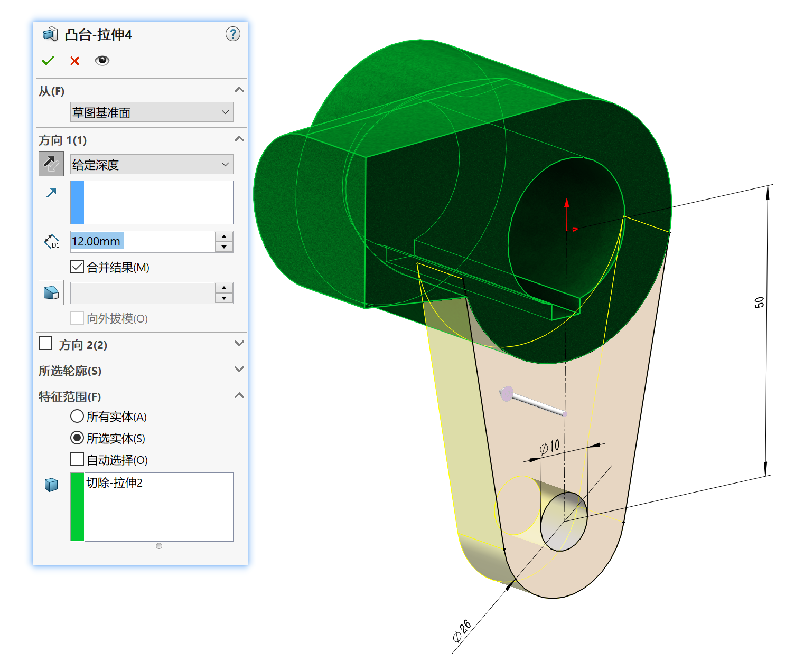
Task: Collapse the 方向 1(1) section
Action: tap(239, 139)
